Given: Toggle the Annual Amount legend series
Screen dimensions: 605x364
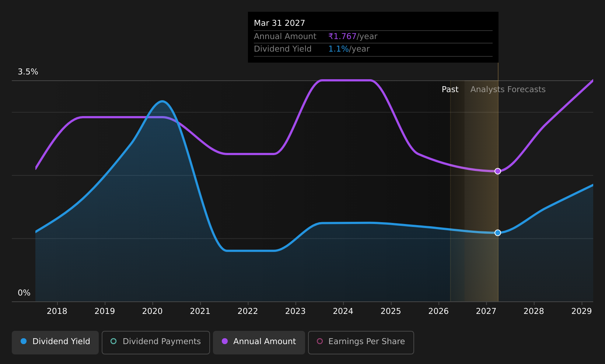Looking at the screenshot, I should tap(259, 342).
